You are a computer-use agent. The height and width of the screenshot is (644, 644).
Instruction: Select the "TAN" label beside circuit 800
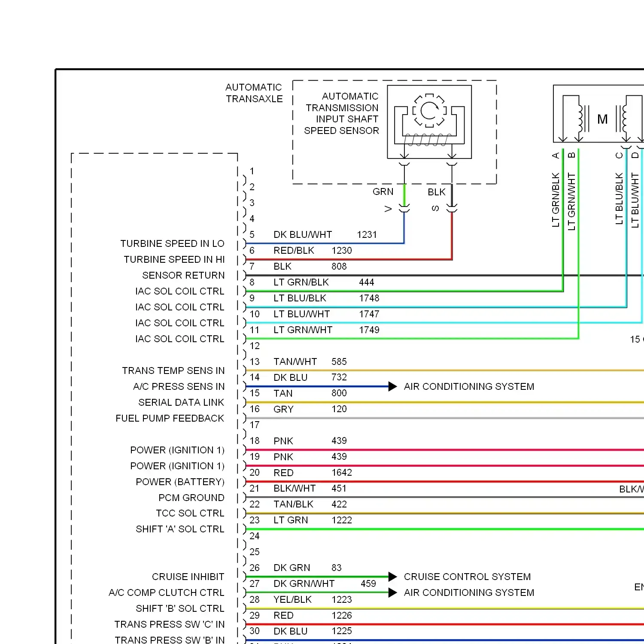coord(283,393)
